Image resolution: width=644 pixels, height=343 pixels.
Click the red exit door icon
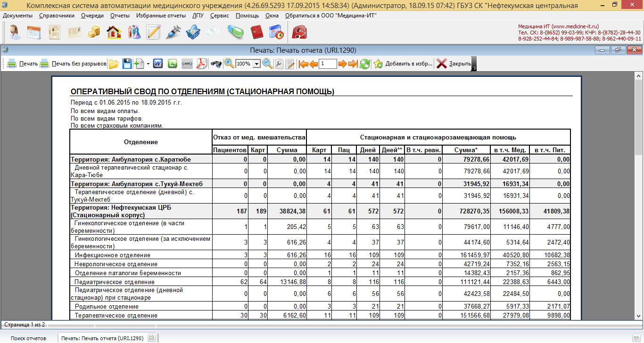(x=299, y=32)
